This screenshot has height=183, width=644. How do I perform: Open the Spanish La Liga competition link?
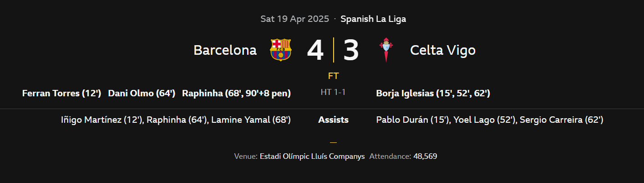tap(373, 19)
